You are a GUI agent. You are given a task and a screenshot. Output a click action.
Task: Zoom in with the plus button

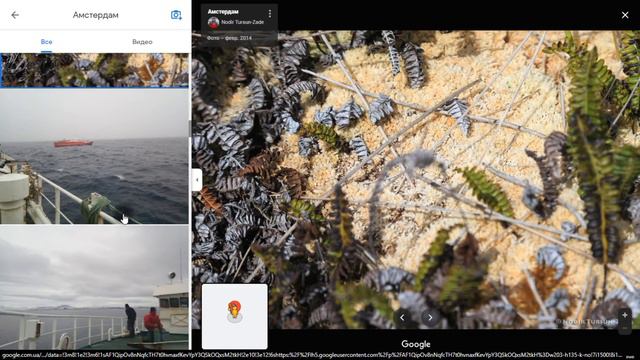[625, 315]
